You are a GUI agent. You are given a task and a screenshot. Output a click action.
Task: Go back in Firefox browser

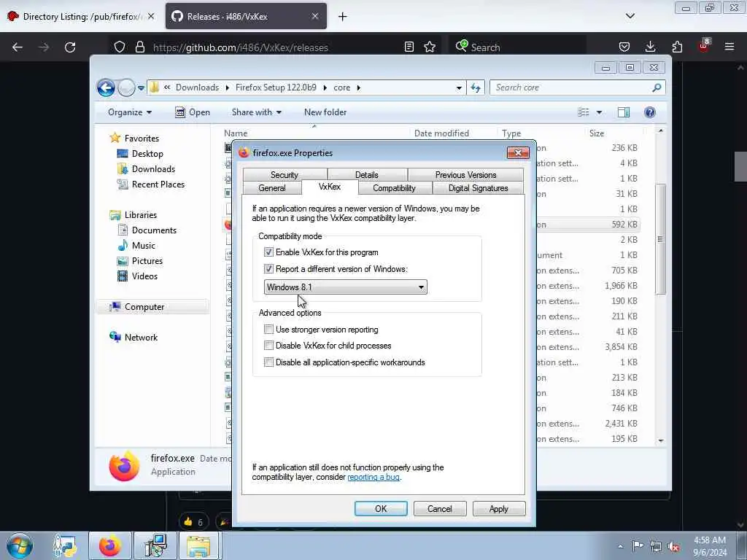pos(18,47)
